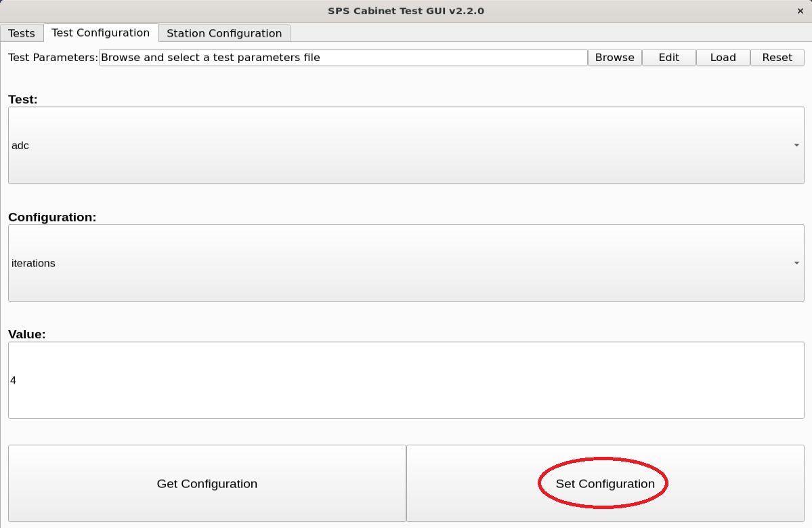Click the Test Parameters file path field
This screenshot has width=812, height=528.
(343, 58)
